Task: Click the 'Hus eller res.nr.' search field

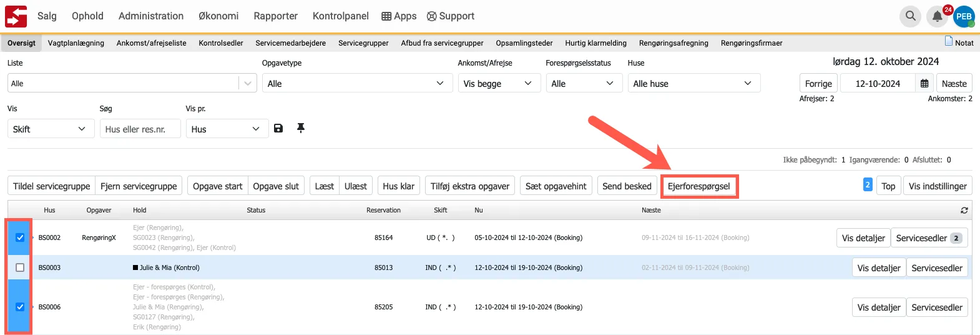Action: (140, 129)
